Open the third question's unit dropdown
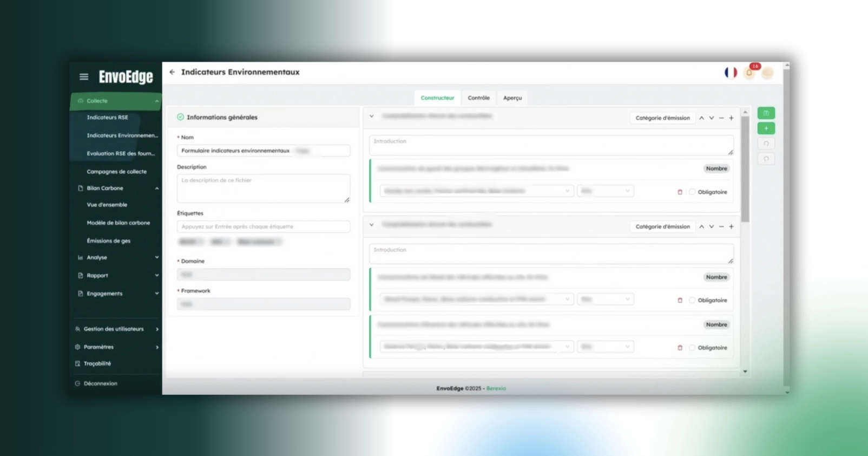The image size is (868, 456). [x=606, y=347]
